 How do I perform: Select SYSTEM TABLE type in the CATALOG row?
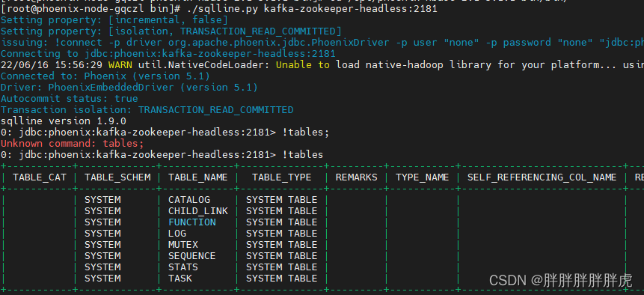click(282, 200)
